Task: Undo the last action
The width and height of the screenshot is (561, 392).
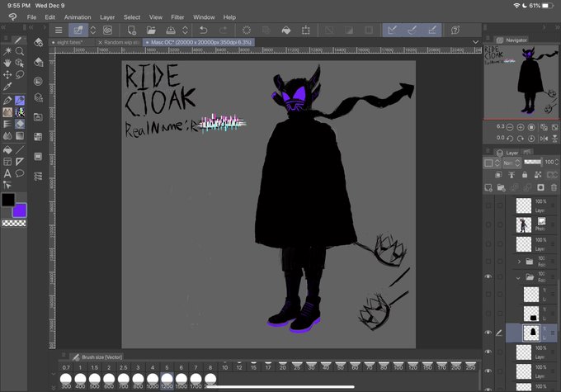Action: coord(203,30)
